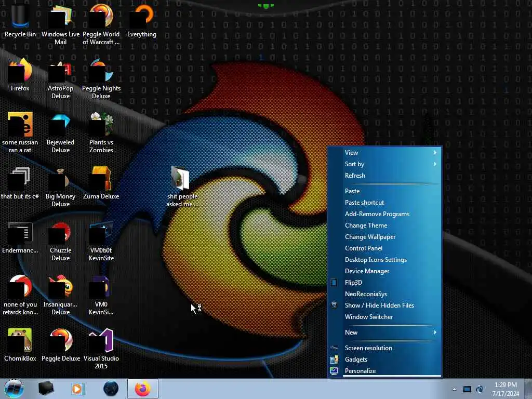Click the black box taskbar icon

pos(46,389)
